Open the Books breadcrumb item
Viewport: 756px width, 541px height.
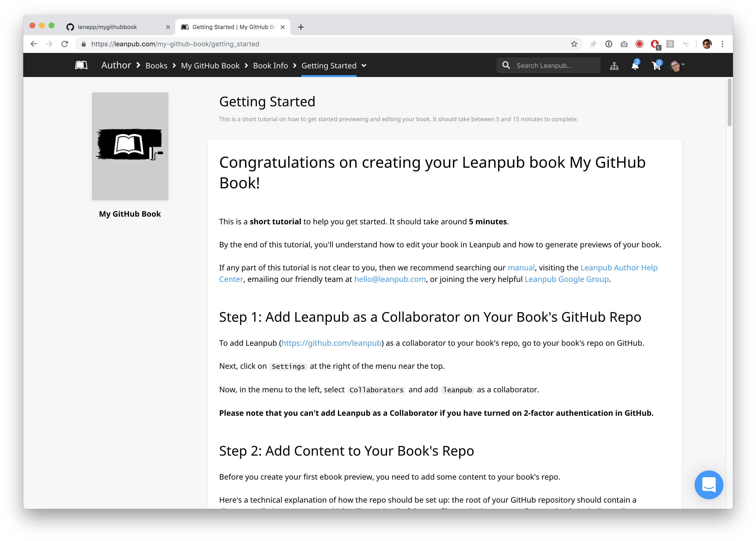(x=156, y=66)
